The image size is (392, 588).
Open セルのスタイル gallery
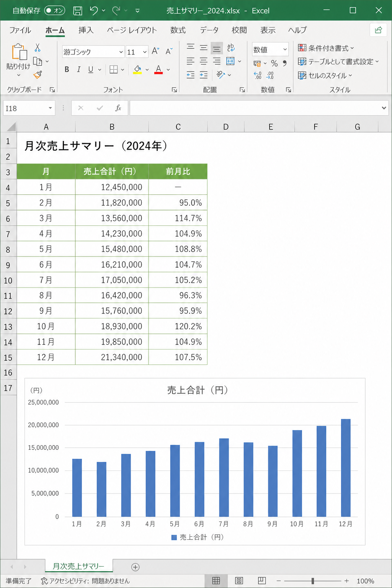(325, 75)
